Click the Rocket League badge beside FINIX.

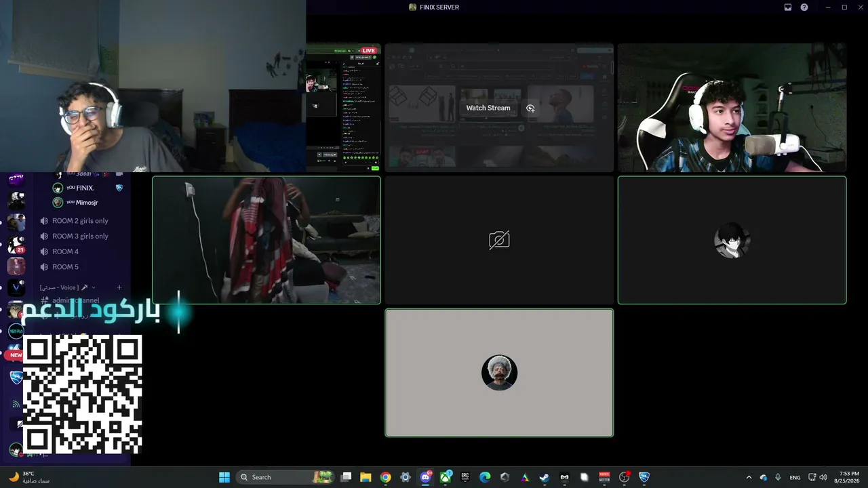(119, 188)
